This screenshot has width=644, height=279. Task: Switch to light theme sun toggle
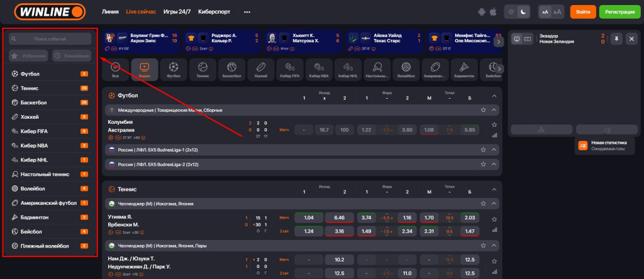pyautogui.click(x=511, y=12)
